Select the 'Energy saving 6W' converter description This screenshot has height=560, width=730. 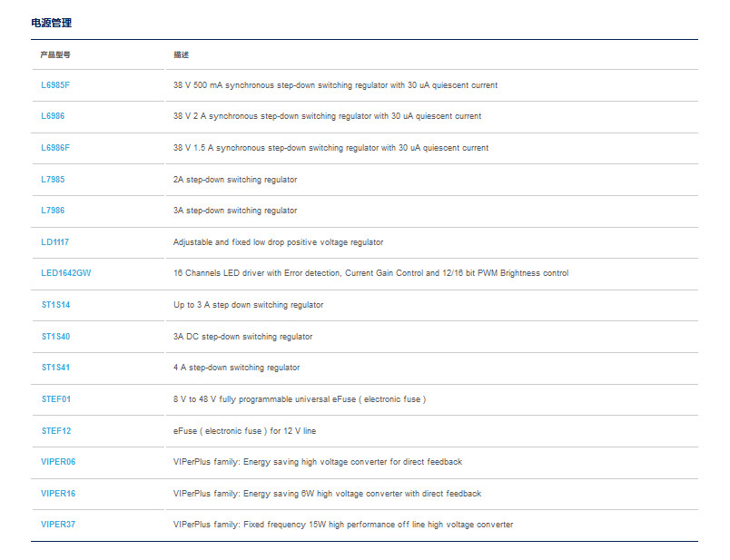tap(327, 494)
